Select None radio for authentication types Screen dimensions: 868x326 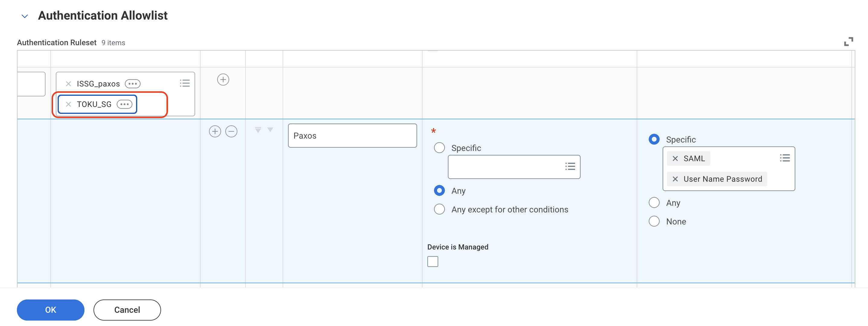(x=654, y=221)
